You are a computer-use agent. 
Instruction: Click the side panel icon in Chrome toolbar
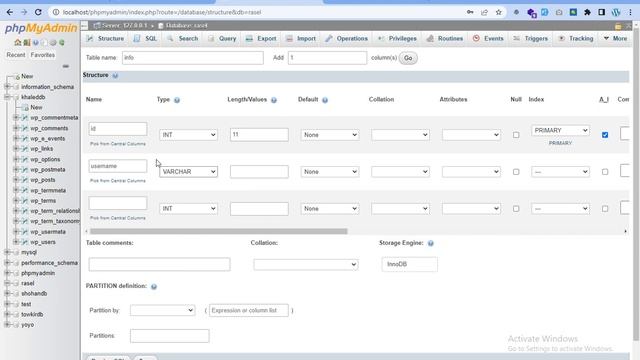(601, 12)
